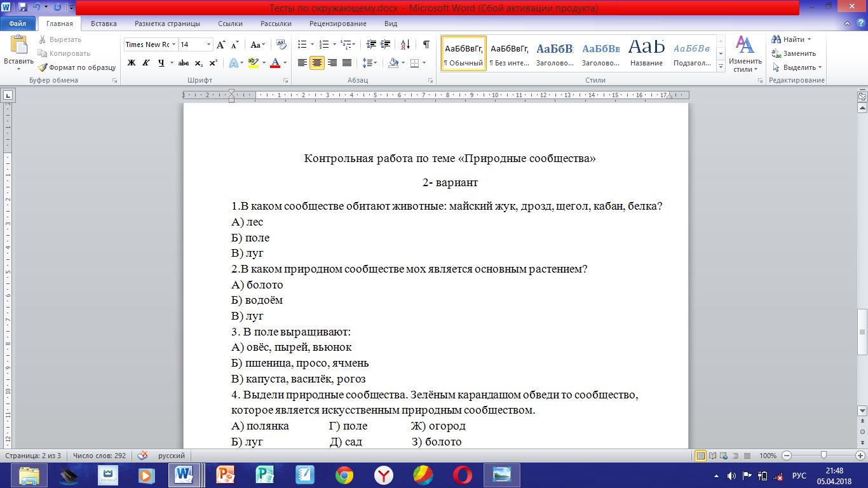Switch to Вставка tab
This screenshot has width=868, height=488.
click(104, 24)
